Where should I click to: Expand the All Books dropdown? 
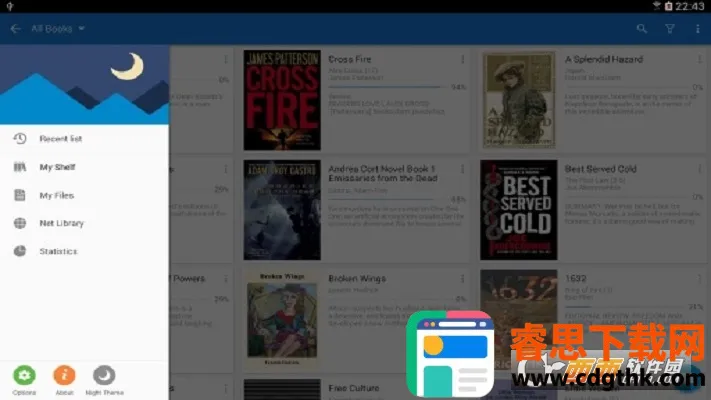click(x=58, y=29)
